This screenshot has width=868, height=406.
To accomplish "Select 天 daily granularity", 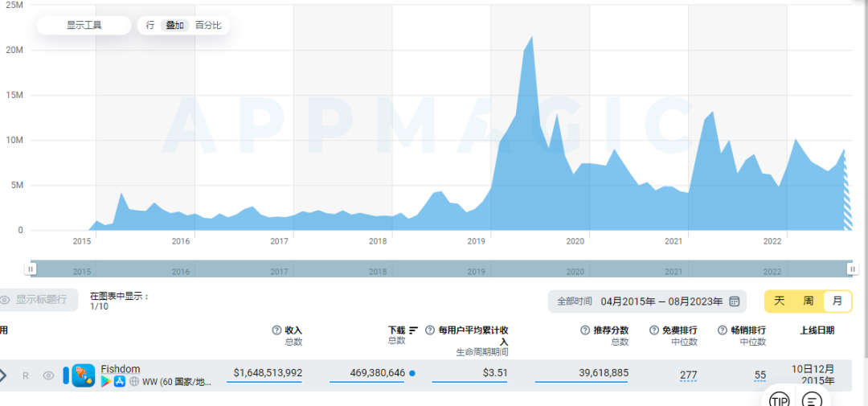I will (x=780, y=301).
